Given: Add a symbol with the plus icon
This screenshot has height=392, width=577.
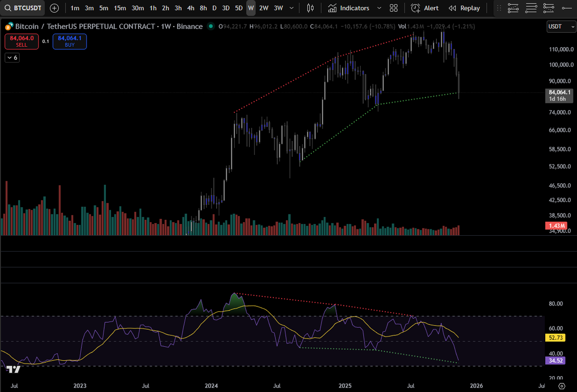Looking at the screenshot, I should point(54,8).
